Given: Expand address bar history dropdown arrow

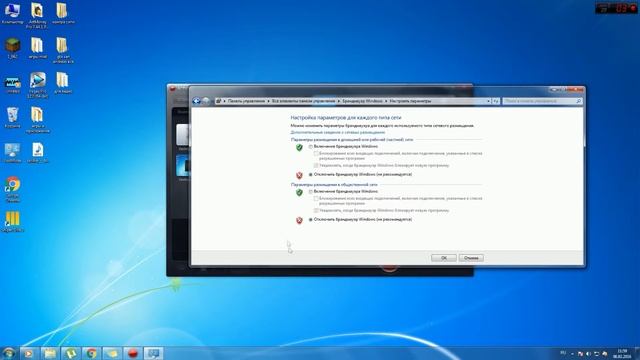Looking at the screenshot, I should [x=488, y=101].
